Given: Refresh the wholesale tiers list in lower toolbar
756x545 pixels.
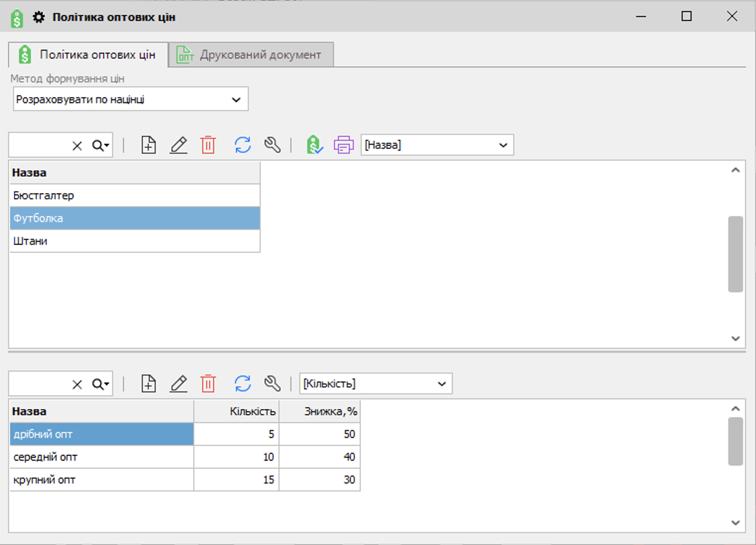Looking at the screenshot, I should (x=243, y=384).
